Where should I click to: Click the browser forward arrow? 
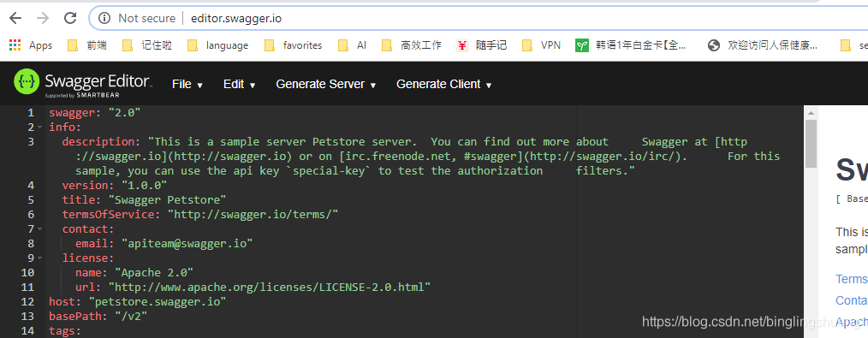43,18
